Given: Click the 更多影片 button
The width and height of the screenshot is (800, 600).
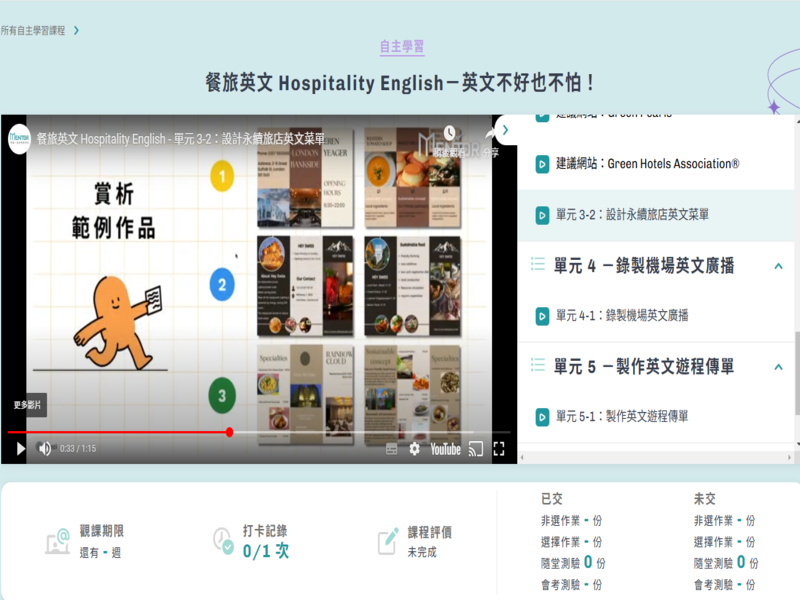Looking at the screenshot, I should (28, 405).
